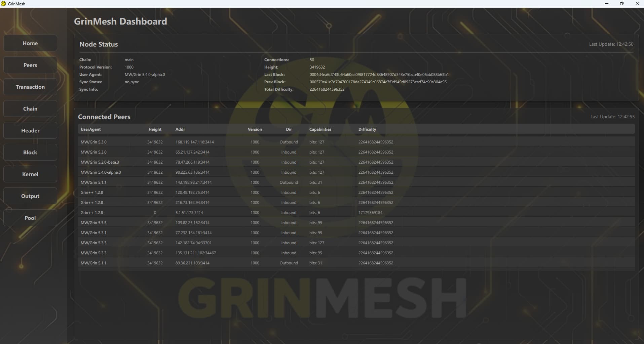Open the Home page in sidebar
644x344 pixels.
pos(30,43)
